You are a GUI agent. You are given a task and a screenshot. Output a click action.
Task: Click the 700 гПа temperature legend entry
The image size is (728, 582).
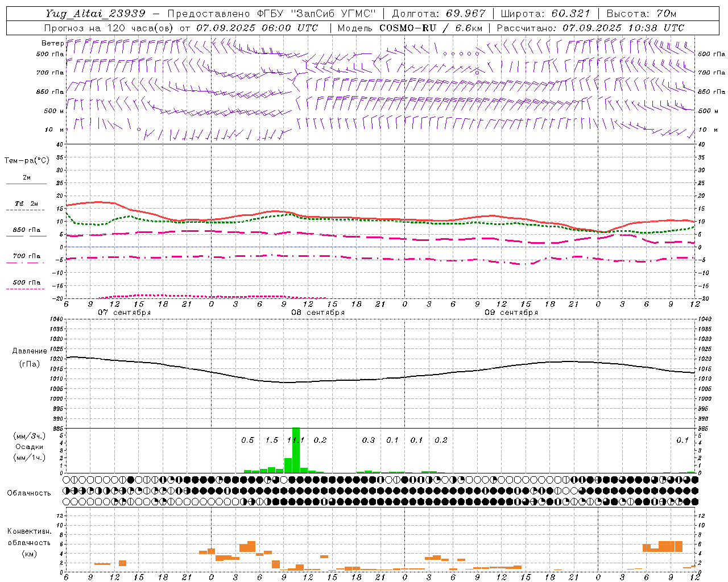[26, 256]
